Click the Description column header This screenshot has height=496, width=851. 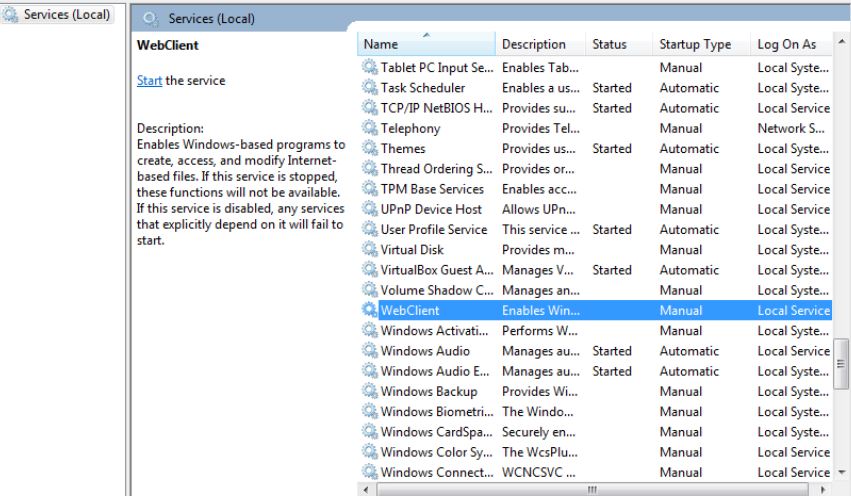click(x=534, y=45)
